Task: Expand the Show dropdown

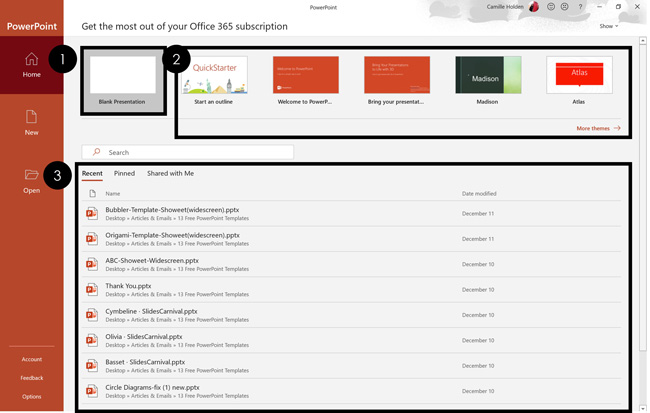Action: click(609, 26)
